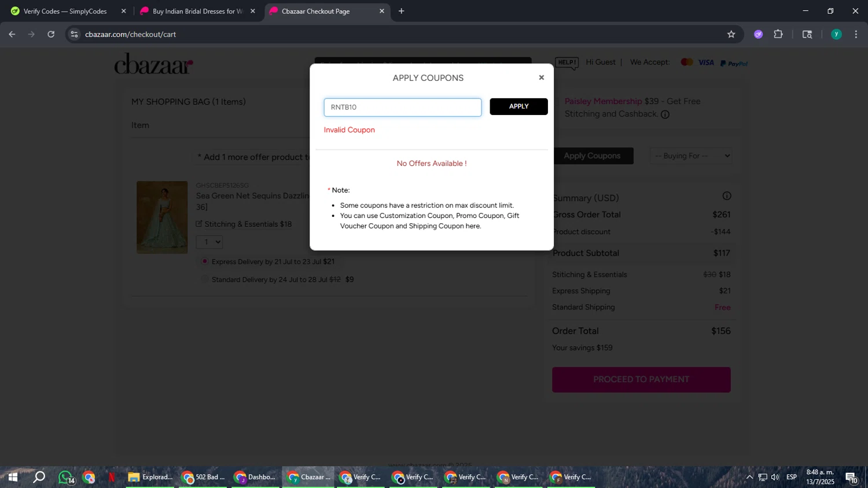868x488 pixels.
Task: Open File Explorer taskbar window
Action: [150, 477]
